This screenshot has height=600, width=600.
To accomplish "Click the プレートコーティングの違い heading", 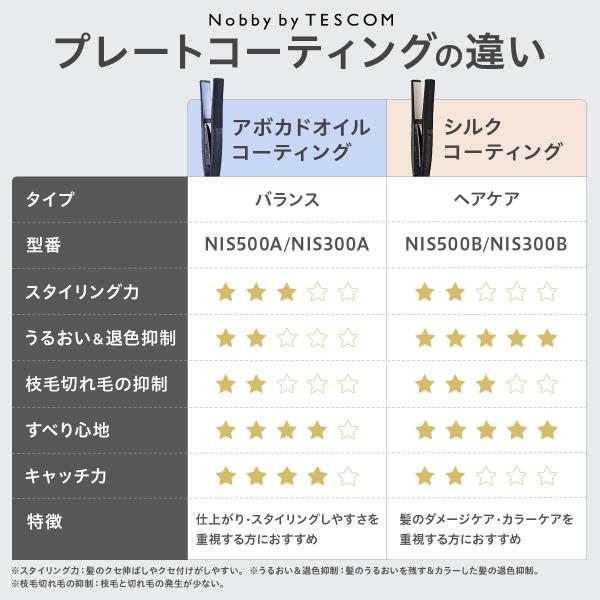I will (300, 52).
